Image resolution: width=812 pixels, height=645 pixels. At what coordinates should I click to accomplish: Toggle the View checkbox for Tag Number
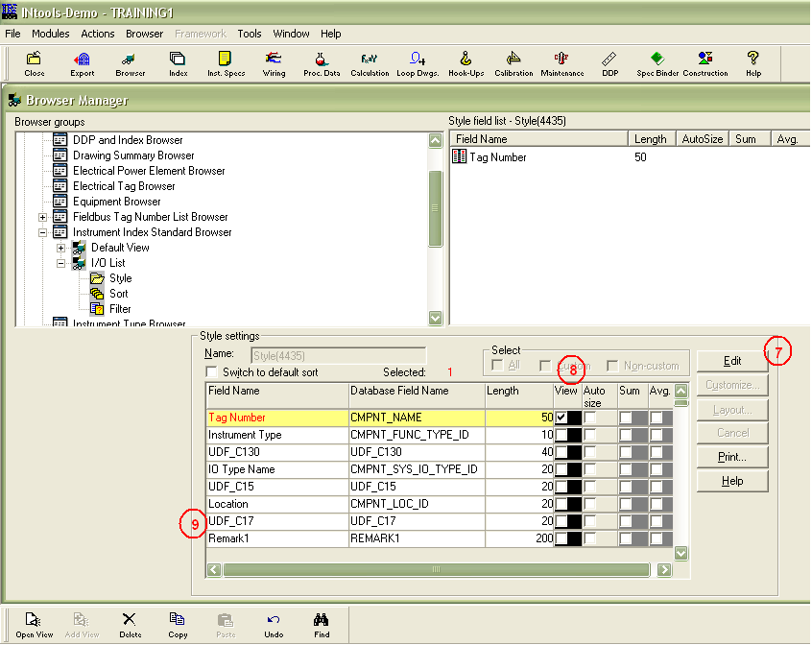pyautogui.click(x=561, y=417)
